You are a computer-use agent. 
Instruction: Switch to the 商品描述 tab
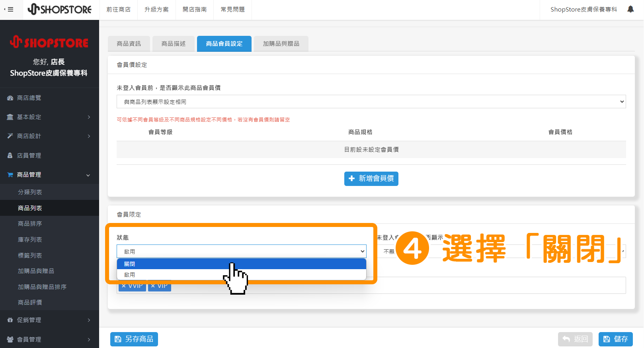tap(174, 44)
